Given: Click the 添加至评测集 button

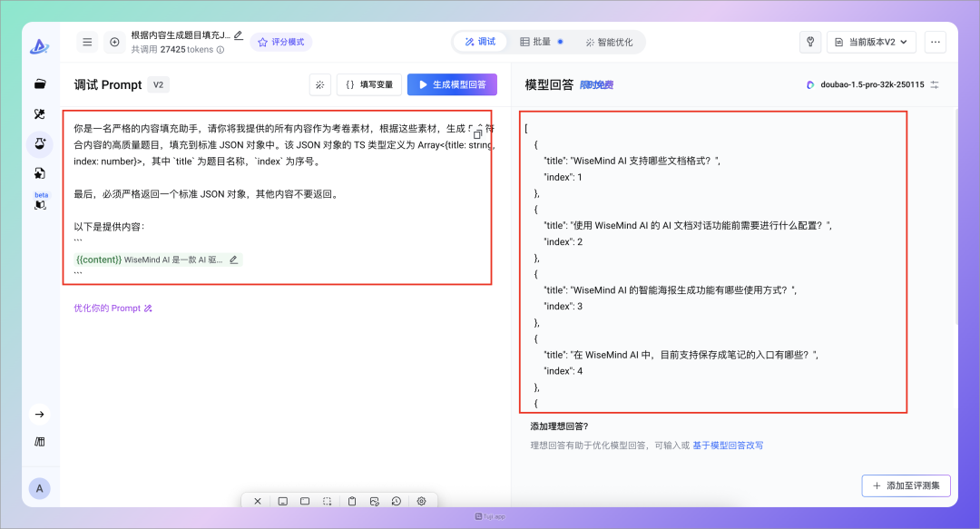Looking at the screenshot, I should [906, 485].
